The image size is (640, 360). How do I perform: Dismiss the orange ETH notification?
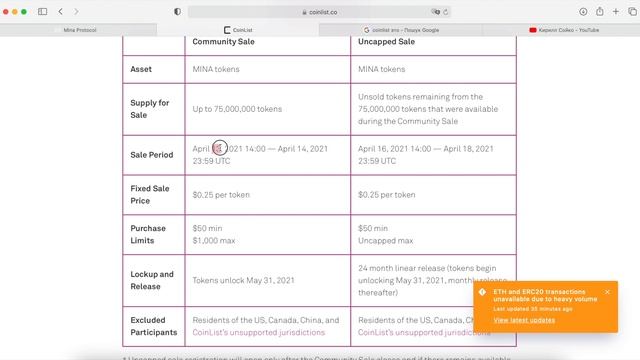607,292
